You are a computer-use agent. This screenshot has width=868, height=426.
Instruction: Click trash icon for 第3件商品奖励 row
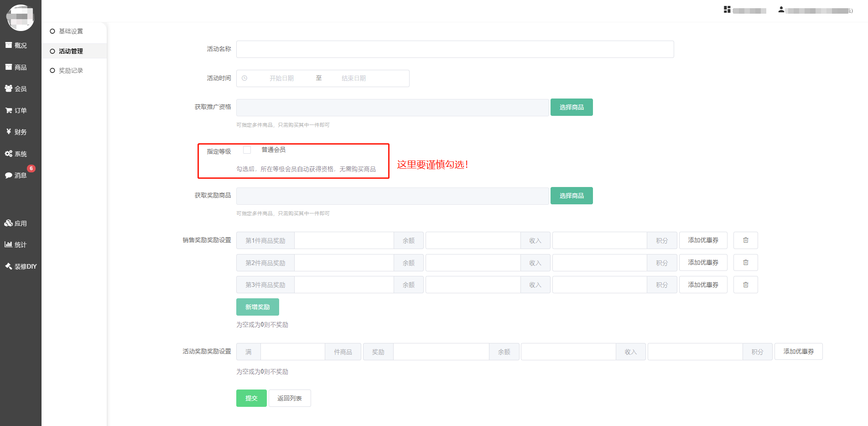[x=745, y=285]
